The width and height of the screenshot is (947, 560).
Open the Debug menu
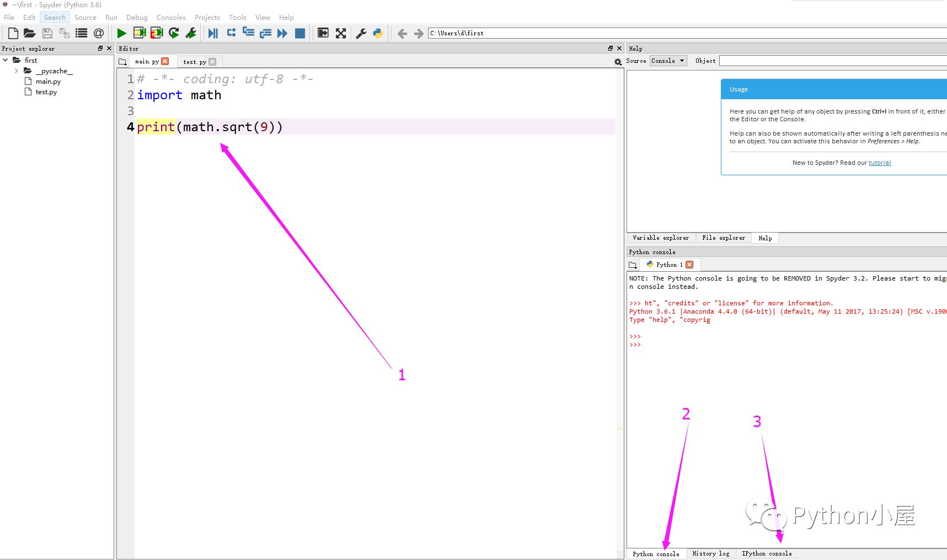tap(137, 17)
